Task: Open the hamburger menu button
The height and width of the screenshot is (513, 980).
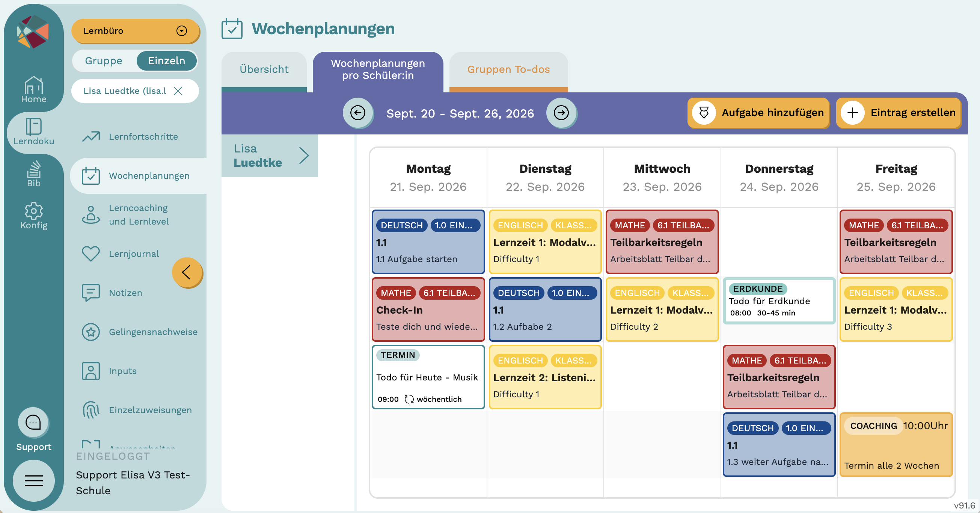Action: pyautogui.click(x=33, y=481)
